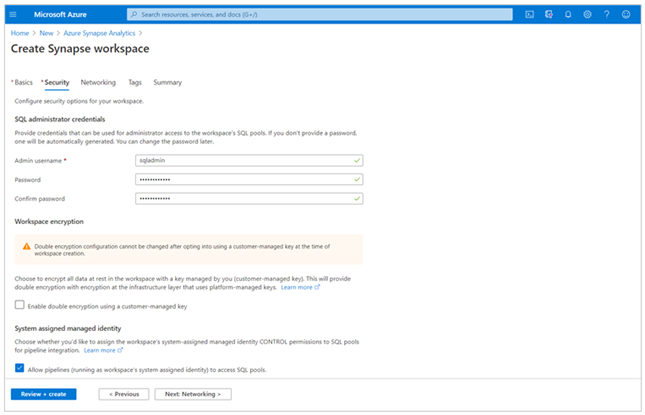The height and width of the screenshot is (415, 645).
Task: Open the notifications bell
Action: 568,14
